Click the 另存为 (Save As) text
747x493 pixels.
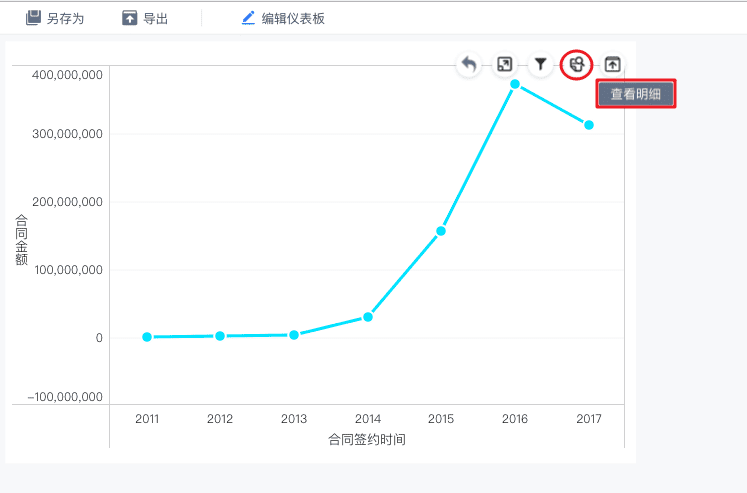(65, 19)
